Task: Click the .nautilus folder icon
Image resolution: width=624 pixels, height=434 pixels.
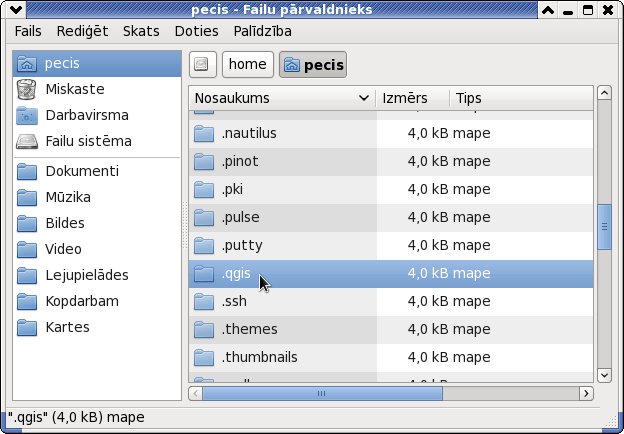Action: click(x=204, y=133)
